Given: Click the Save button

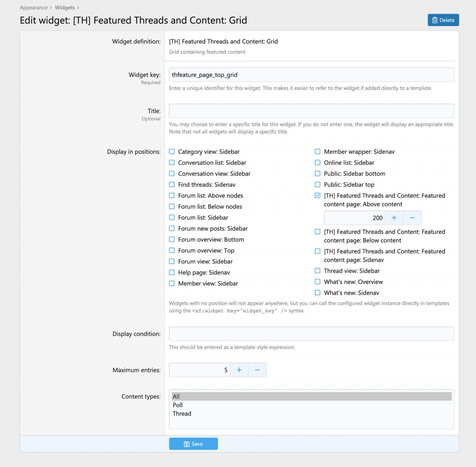Looking at the screenshot, I should (193, 444).
